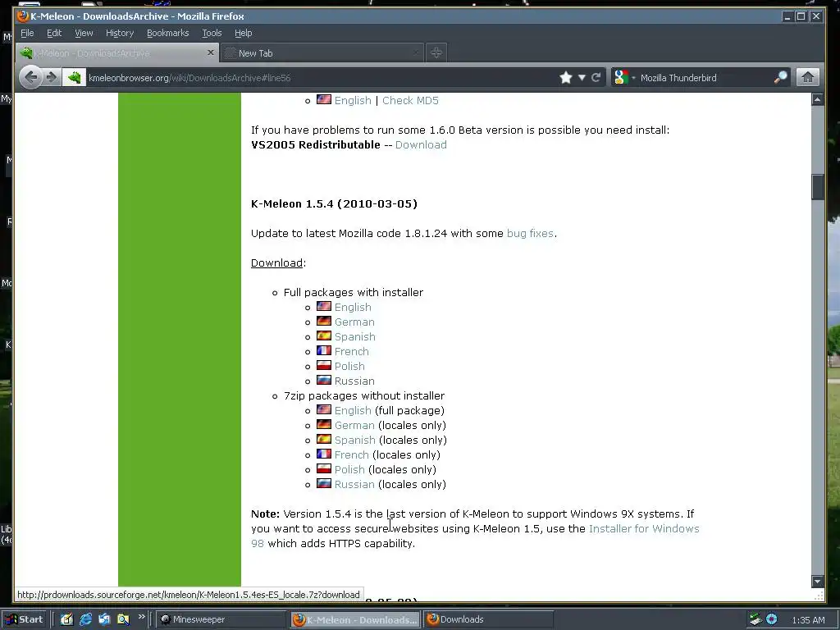Close the K-Meleon DownloadsArchive tab

pyautogui.click(x=211, y=52)
